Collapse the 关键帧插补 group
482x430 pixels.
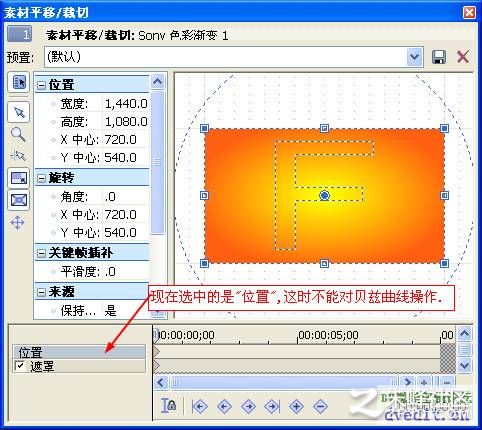(41, 253)
